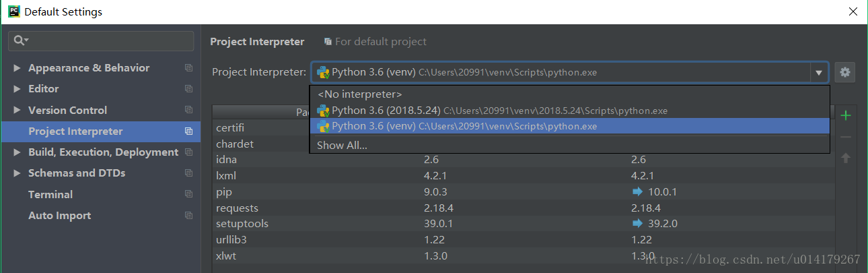Click the project icon beside Auto Import
868x273 pixels.
[x=188, y=216]
